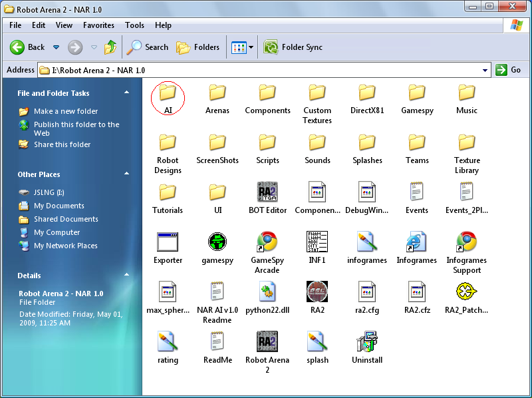Open the RA2 application icon
532x398 pixels.
(317, 292)
